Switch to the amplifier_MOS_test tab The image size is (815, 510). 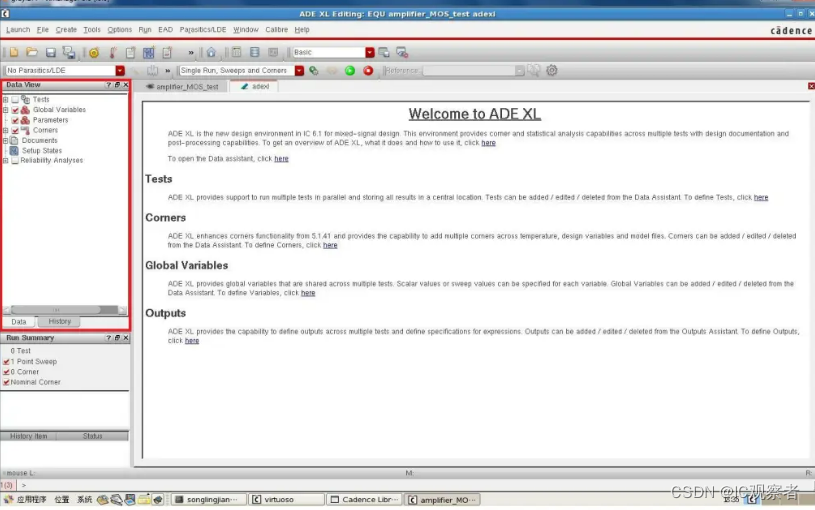[x=182, y=86]
